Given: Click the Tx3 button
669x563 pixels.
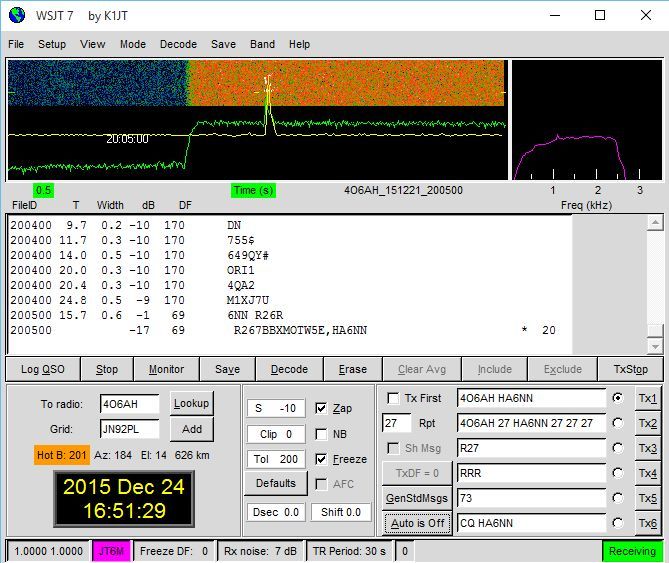Looking at the screenshot, I should pyautogui.click(x=648, y=448).
